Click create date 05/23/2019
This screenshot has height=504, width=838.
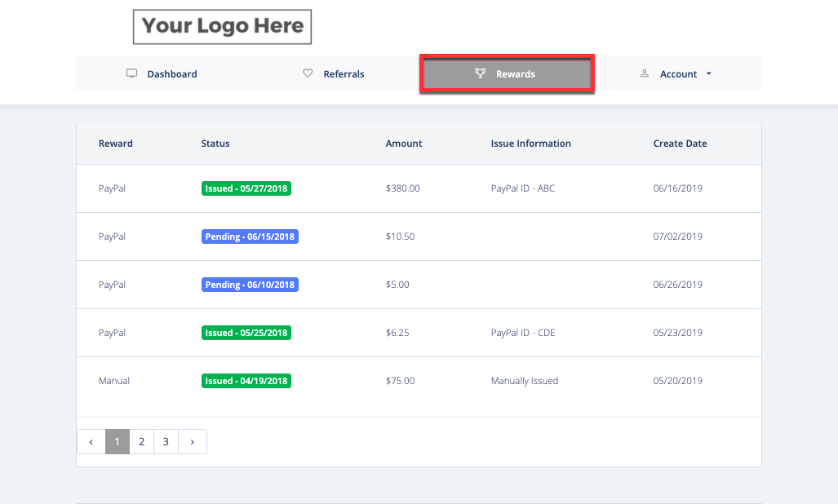click(x=678, y=333)
